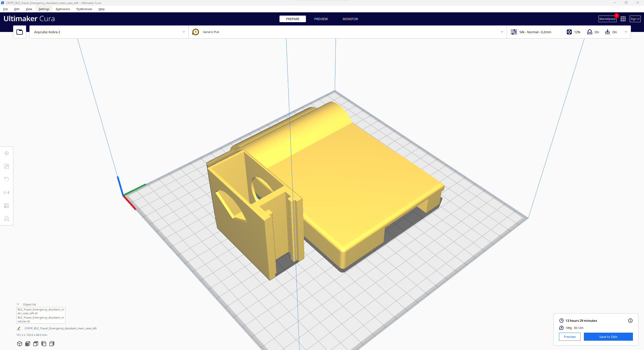Collapse the Object list panel
This screenshot has height=350, width=644.
click(18, 304)
